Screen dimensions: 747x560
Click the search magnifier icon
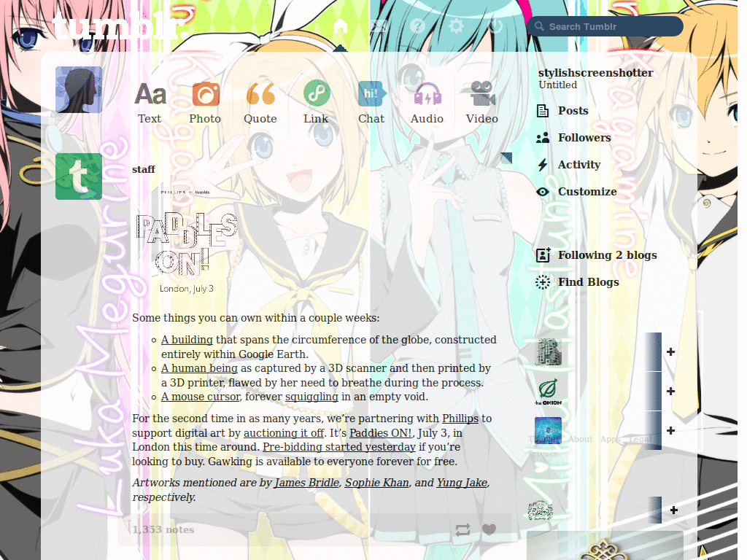tap(539, 26)
